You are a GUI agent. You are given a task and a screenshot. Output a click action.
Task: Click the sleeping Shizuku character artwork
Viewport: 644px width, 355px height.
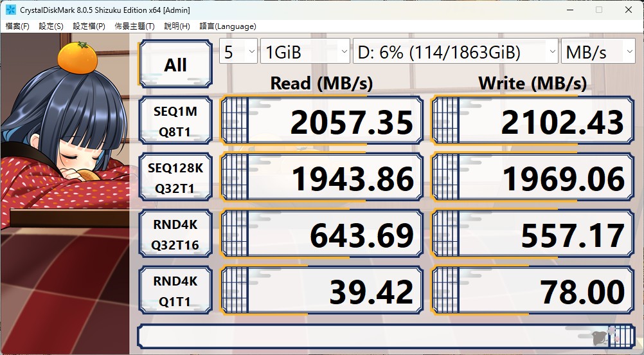(64, 161)
